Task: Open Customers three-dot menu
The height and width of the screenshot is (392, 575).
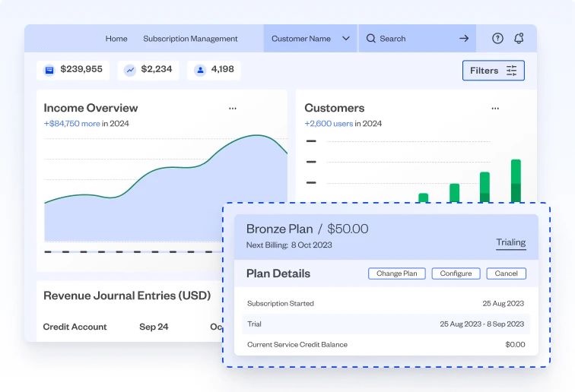Action: [x=495, y=109]
